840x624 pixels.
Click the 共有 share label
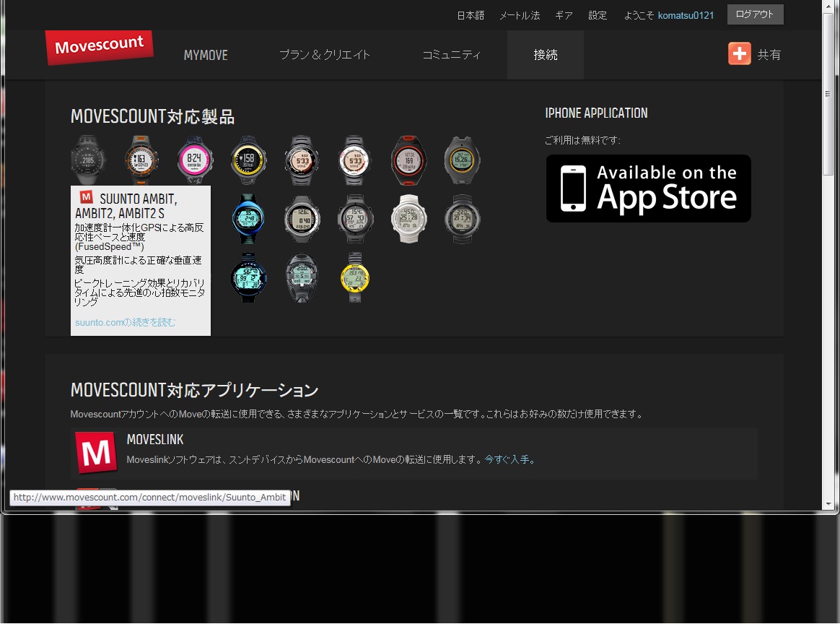[x=769, y=55]
